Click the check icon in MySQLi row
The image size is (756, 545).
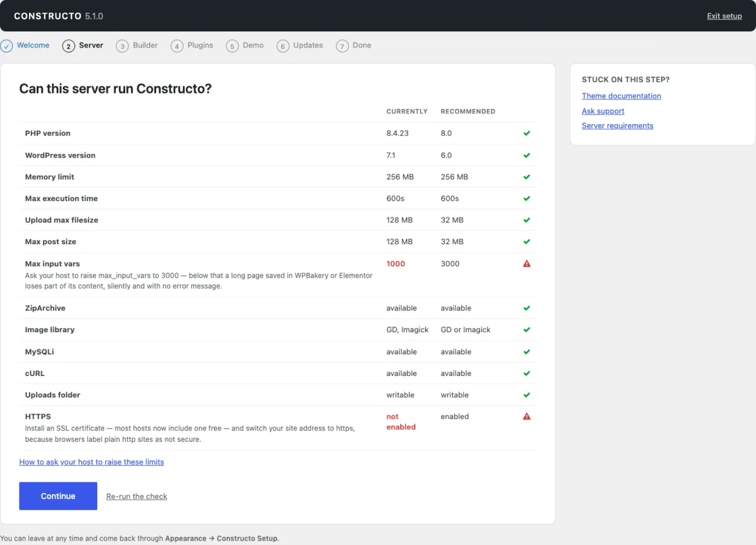tap(526, 352)
